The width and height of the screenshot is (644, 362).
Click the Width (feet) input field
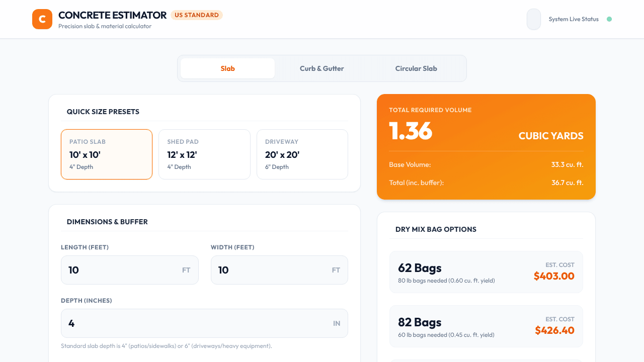pyautogui.click(x=279, y=270)
